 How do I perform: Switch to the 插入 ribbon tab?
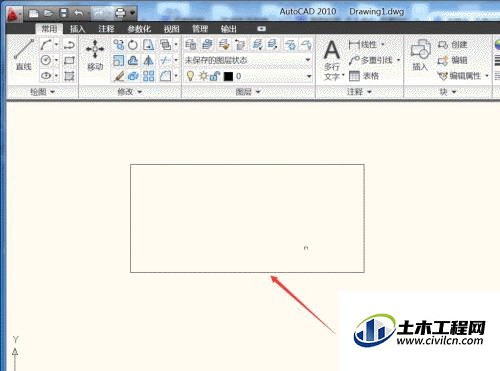77,29
